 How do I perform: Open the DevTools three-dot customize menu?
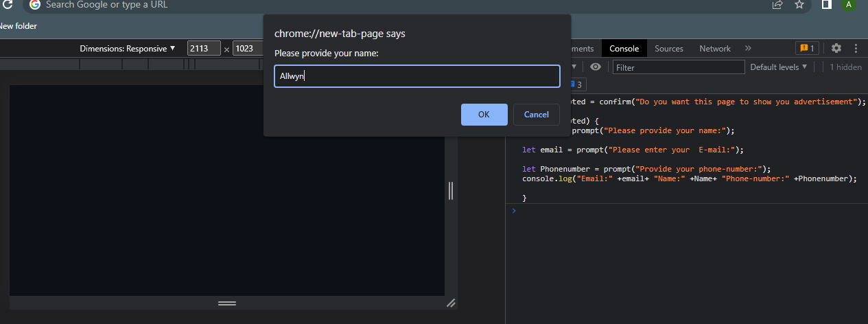tap(856, 48)
